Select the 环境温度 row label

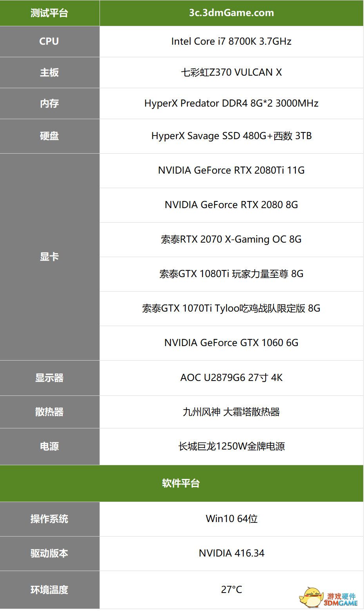(50, 590)
